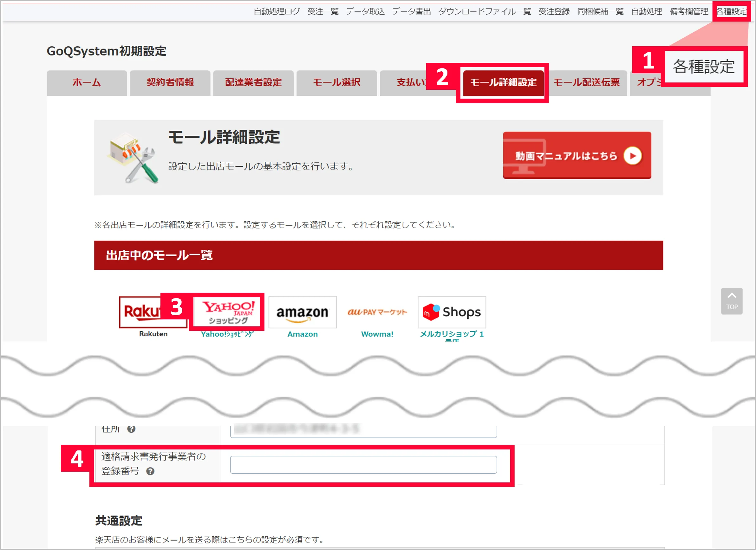This screenshot has width=756, height=550.
Task: Open the モール配送伝票 tab
Action: click(587, 82)
